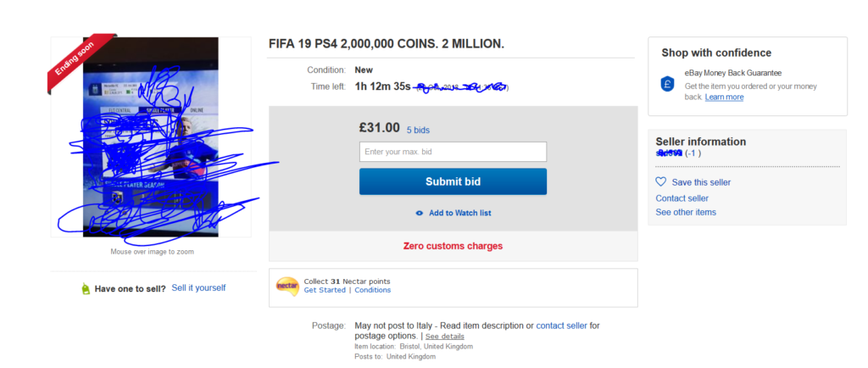Viewport: 868px width, 368px height.
Task: Focus the Enter your max. bid field
Action: (x=453, y=152)
